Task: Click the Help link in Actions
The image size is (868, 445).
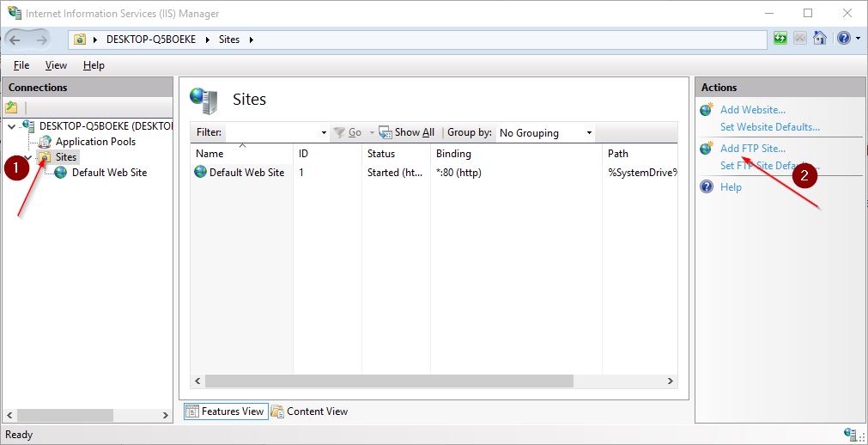Action: 731,187
